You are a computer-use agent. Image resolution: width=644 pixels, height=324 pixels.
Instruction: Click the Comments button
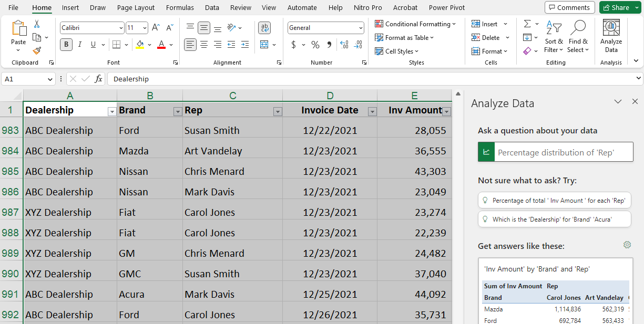[x=569, y=7]
